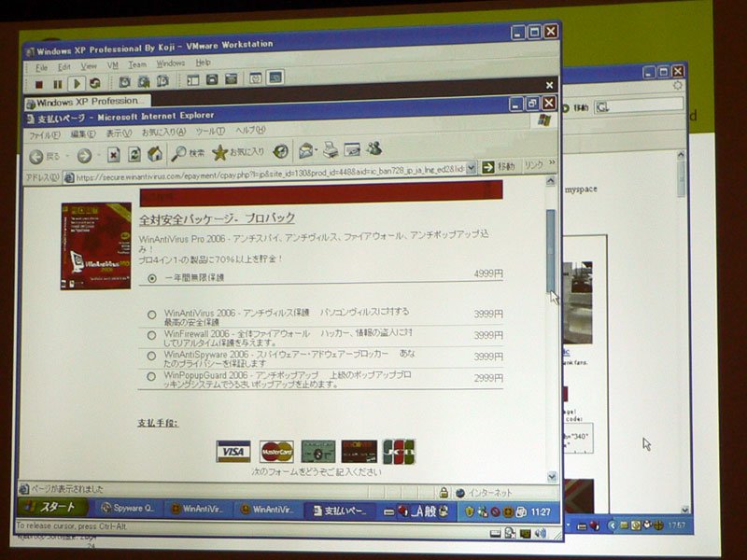Go to the IE Home page icon
Viewport: 747px width, 560px height.
click(x=155, y=154)
